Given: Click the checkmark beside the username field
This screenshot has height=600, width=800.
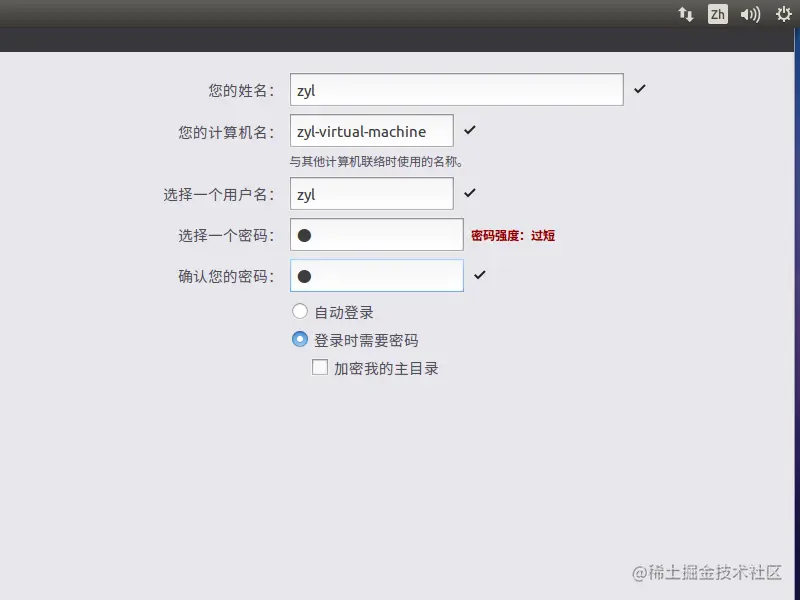Looking at the screenshot, I should pos(469,193).
